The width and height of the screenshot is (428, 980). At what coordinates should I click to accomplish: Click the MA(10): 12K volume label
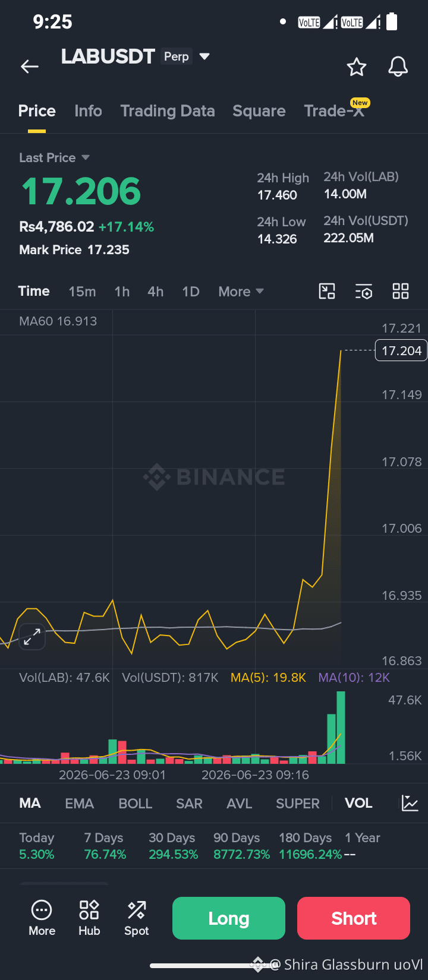354,678
